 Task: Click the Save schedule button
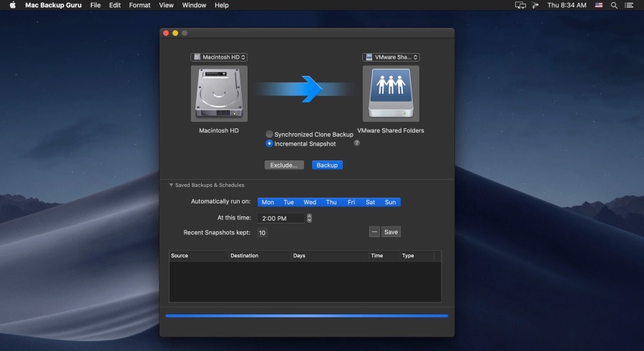pos(391,232)
